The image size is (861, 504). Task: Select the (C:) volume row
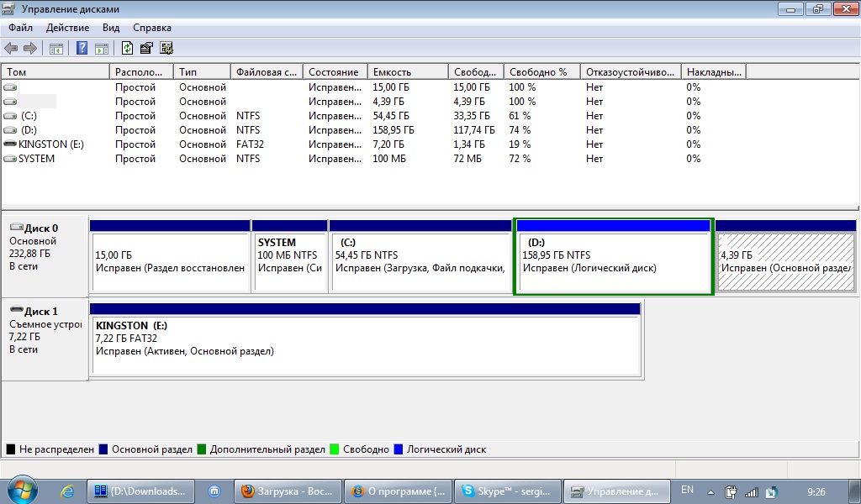[x=373, y=116]
